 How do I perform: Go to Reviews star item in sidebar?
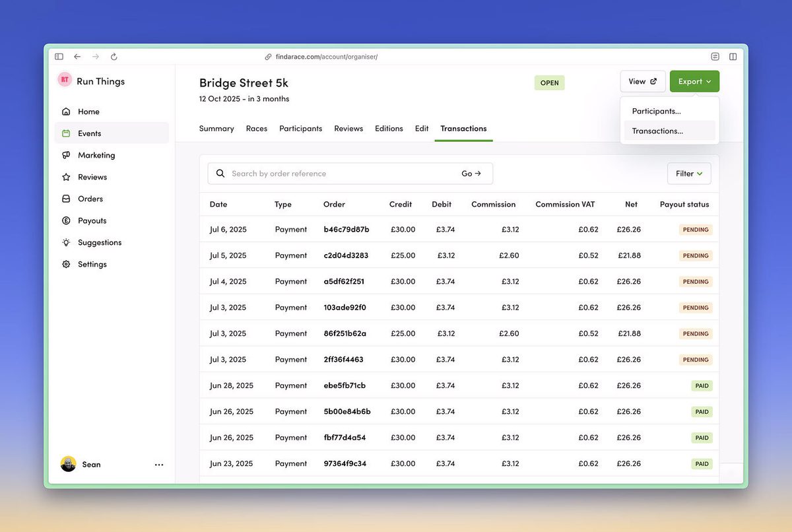tap(92, 177)
